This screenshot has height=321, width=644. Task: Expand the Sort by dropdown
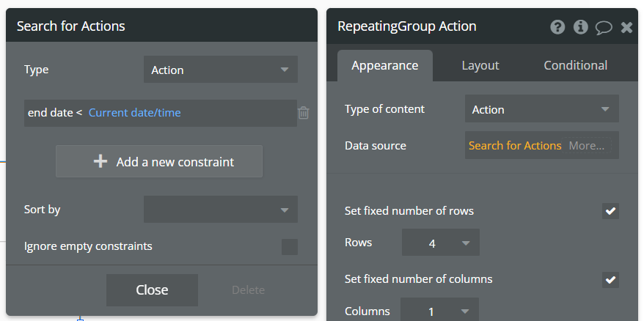point(220,210)
